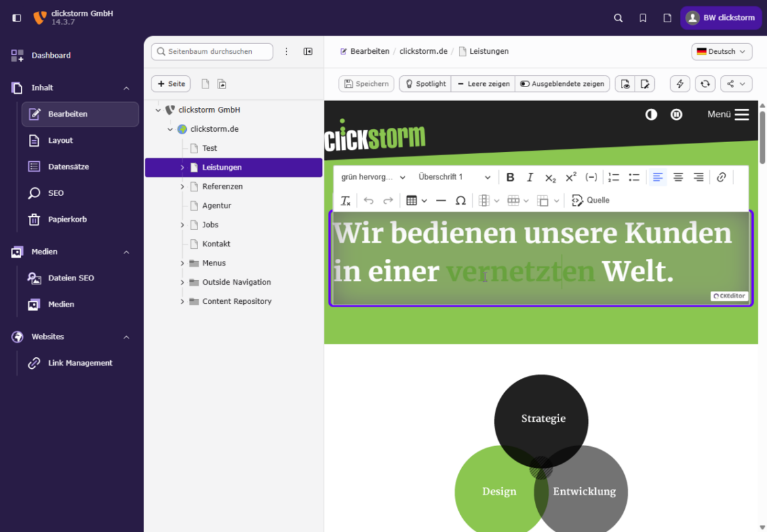Align text right
The height and width of the screenshot is (532, 767).
[x=699, y=177]
